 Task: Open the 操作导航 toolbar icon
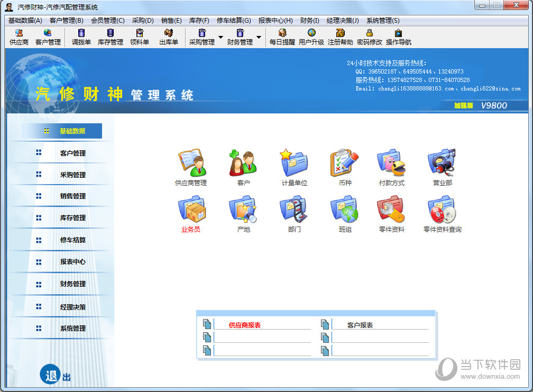[x=398, y=37]
